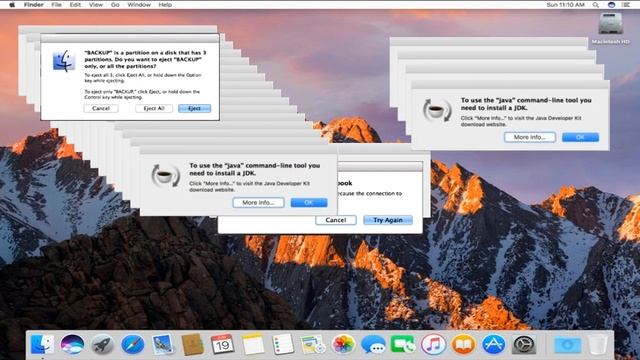
Task: Click OK in the center Java dialog
Action: coord(309,202)
